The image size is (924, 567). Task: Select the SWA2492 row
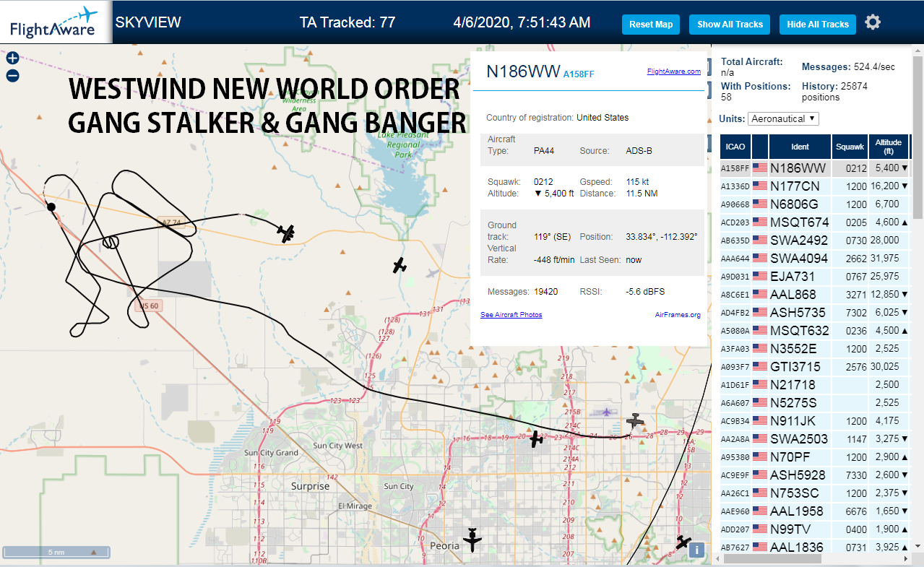815,240
